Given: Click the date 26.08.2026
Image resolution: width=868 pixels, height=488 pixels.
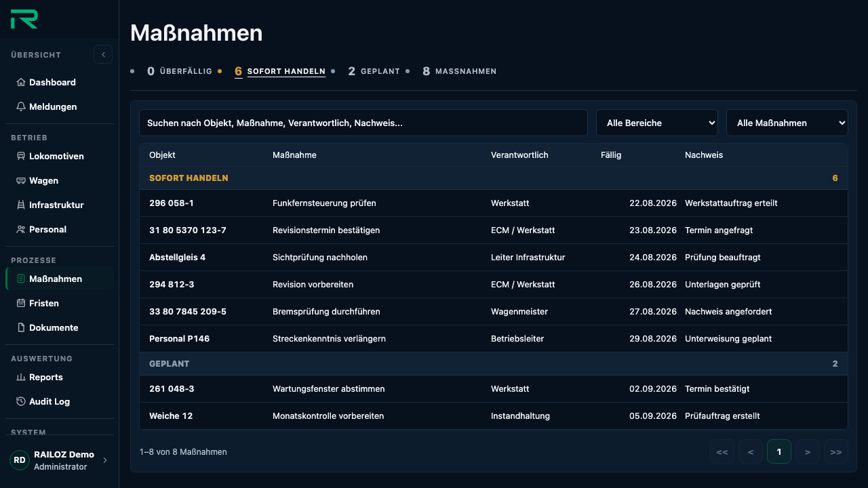Looking at the screenshot, I should (653, 285).
